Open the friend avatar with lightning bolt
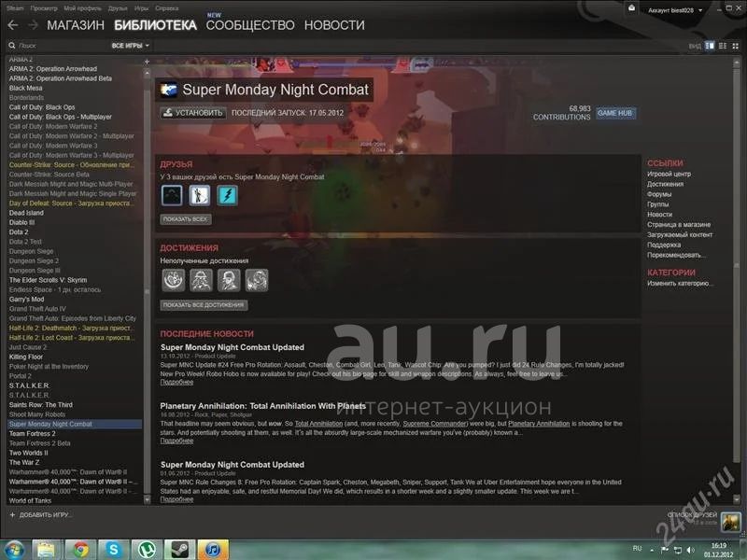 click(x=227, y=196)
